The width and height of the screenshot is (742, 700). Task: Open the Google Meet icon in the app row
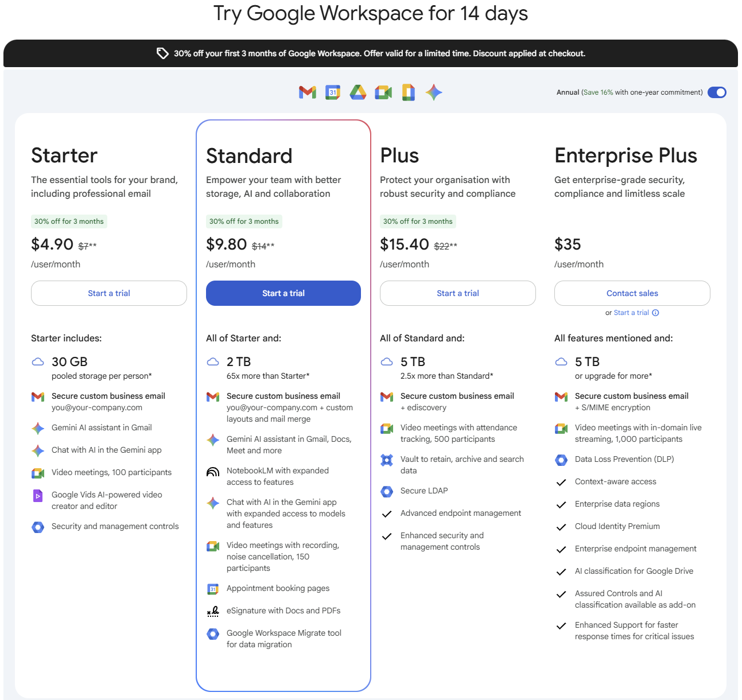383,92
